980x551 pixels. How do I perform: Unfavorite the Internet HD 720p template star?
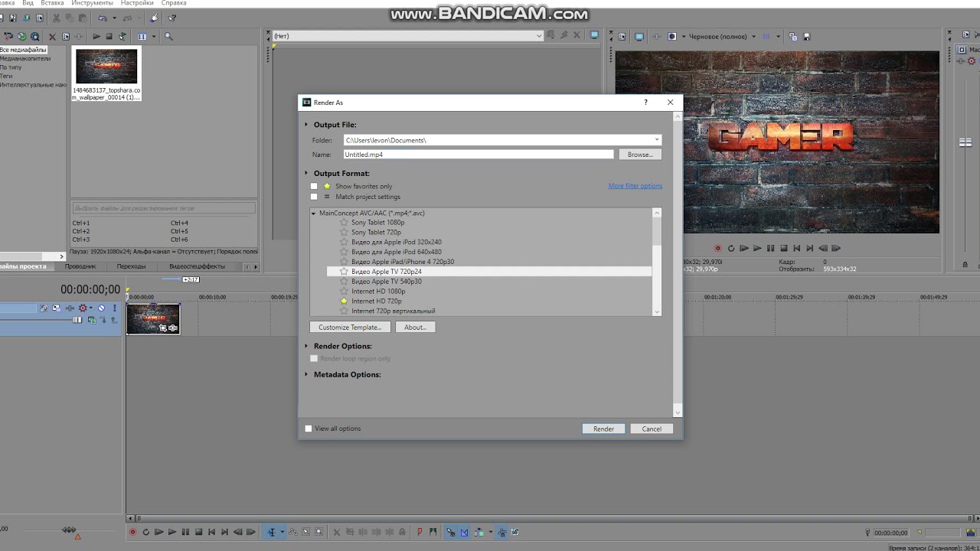pyautogui.click(x=344, y=302)
